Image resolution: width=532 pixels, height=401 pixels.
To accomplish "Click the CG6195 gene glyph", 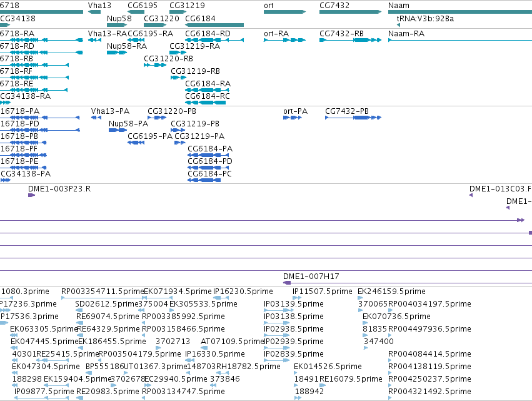I will click(x=136, y=12).
